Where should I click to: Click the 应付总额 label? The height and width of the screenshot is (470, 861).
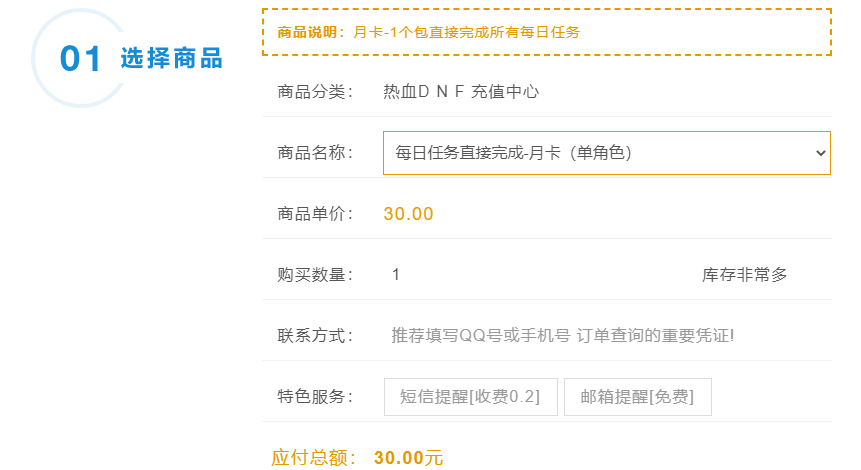tap(314, 458)
